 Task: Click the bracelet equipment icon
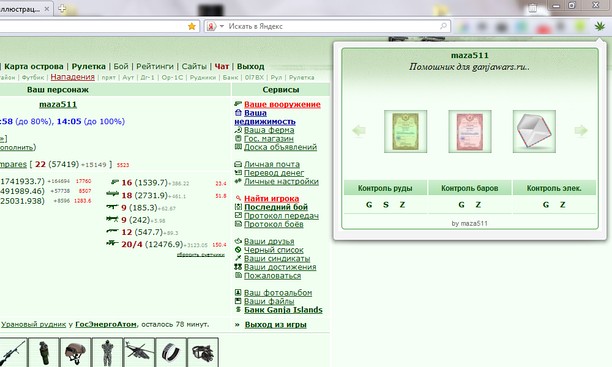(171, 353)
